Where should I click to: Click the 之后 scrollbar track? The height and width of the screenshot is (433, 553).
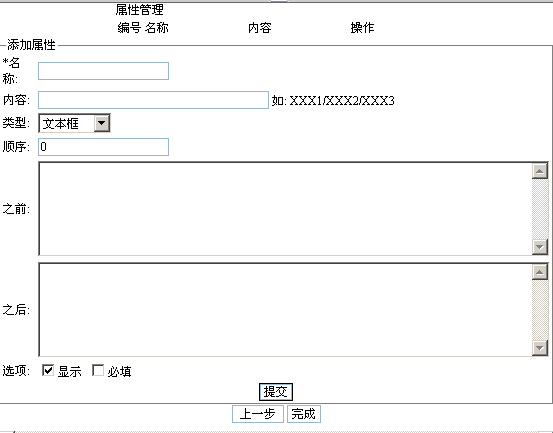(x=540, y=310)
